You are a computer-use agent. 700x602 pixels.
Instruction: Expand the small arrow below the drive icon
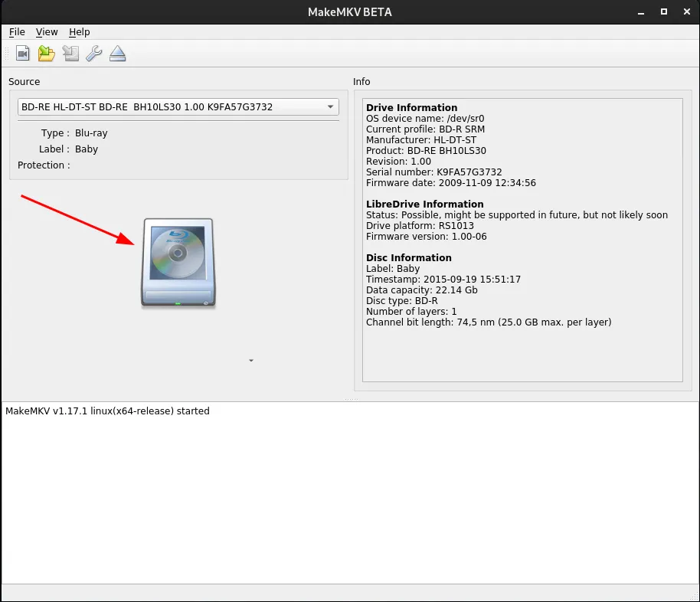250,360
